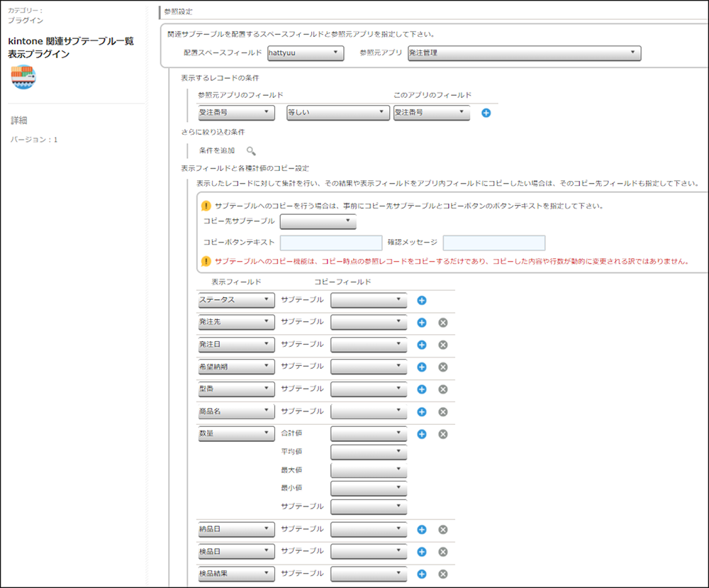Open the 数量 display field dropdown
The height and width of the screenshot is (588, 709).
tap(237, 433)
